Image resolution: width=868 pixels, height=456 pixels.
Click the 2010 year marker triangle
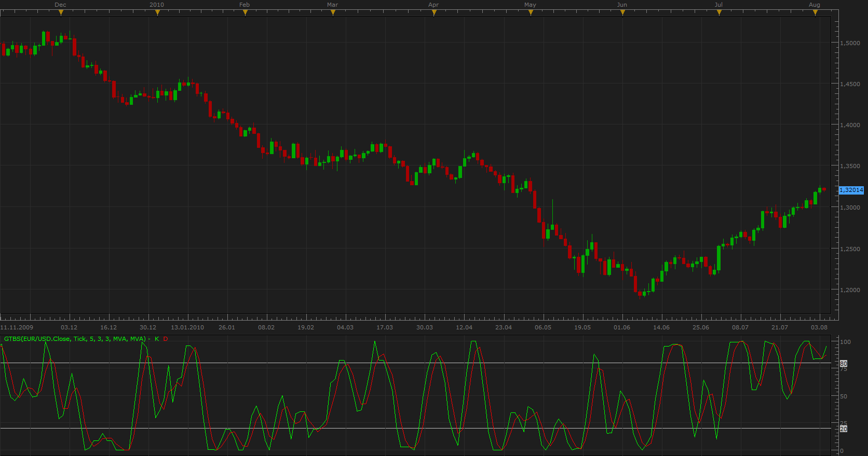pyautogui.click(x=157, y=13)
